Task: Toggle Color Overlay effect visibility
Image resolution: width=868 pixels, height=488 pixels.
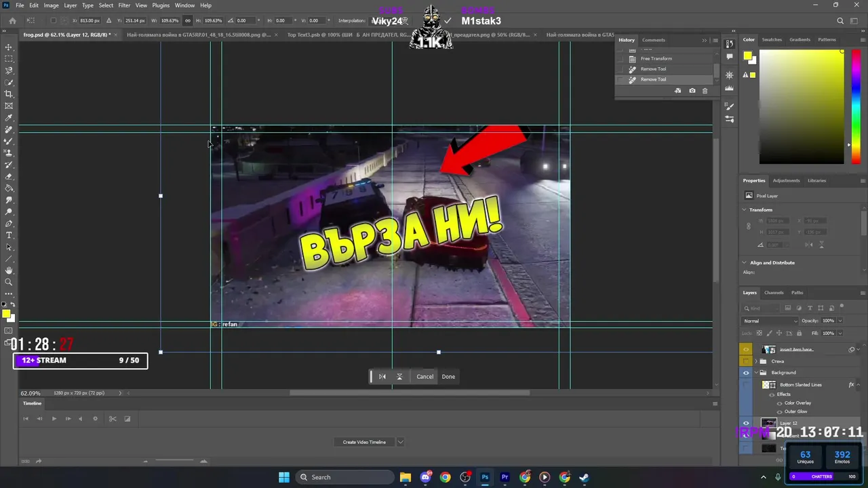Action: [779, 403]
